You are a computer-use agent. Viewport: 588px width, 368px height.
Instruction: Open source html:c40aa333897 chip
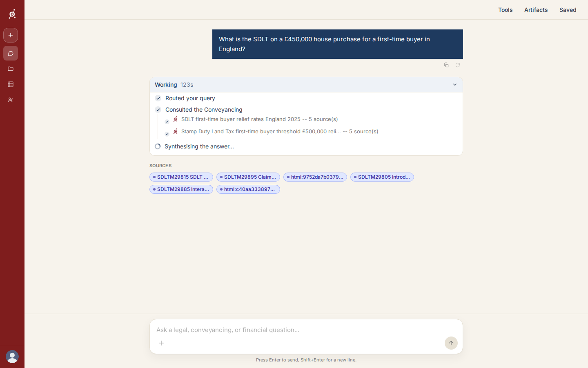coord(248,189)
